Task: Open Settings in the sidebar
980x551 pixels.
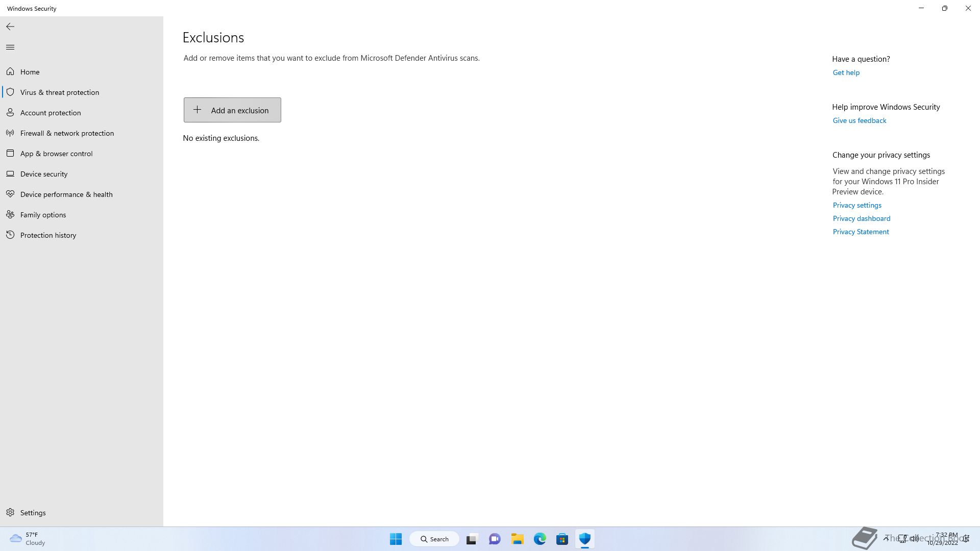Action: [82, 513]
